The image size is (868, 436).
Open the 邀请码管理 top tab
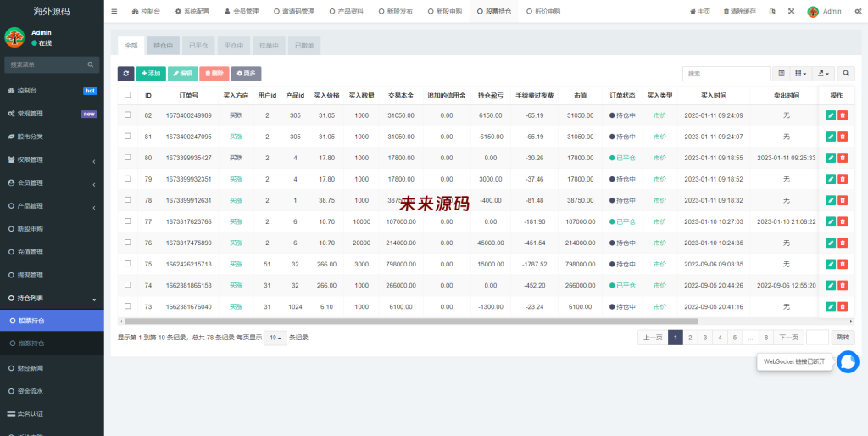[294, 11]
